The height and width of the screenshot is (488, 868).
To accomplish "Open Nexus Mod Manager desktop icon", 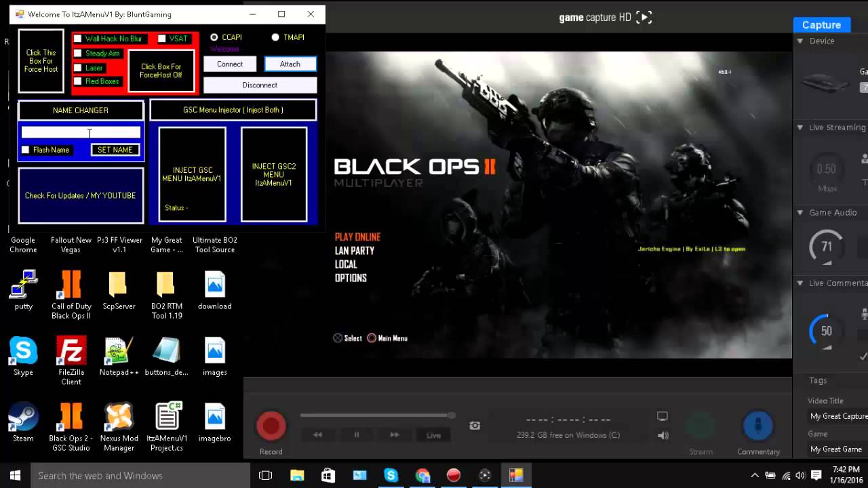I will pos(119,427).
